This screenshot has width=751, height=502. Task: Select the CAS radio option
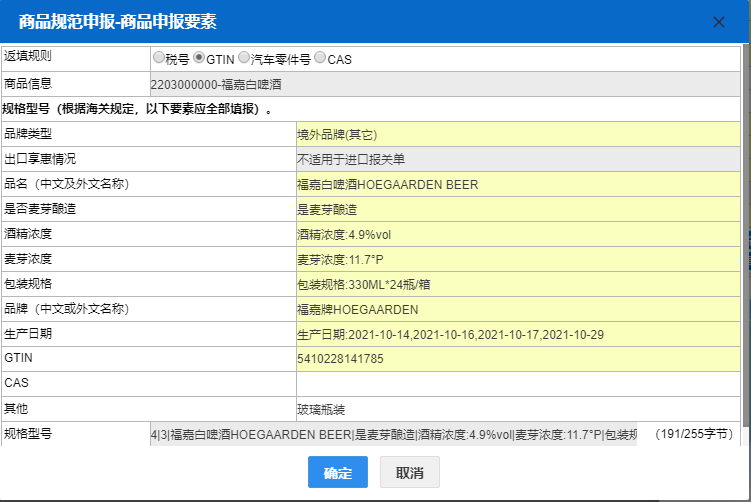pyautogui.click(x=320, y=58)
